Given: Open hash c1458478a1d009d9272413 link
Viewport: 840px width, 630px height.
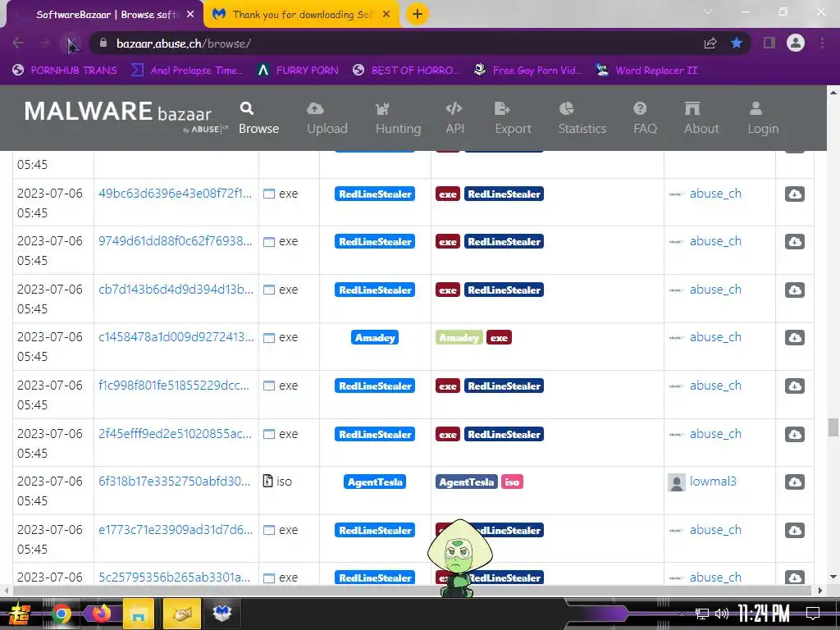Looking at the screenshot, I should tap(176, 337).
